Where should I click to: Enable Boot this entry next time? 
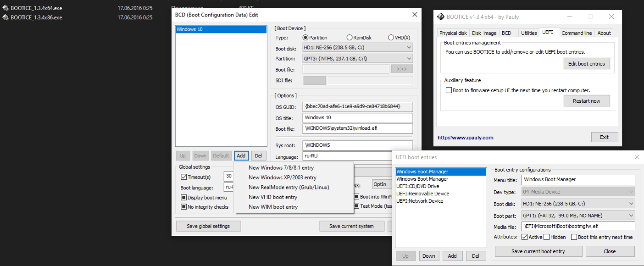(x=574, y=237)
